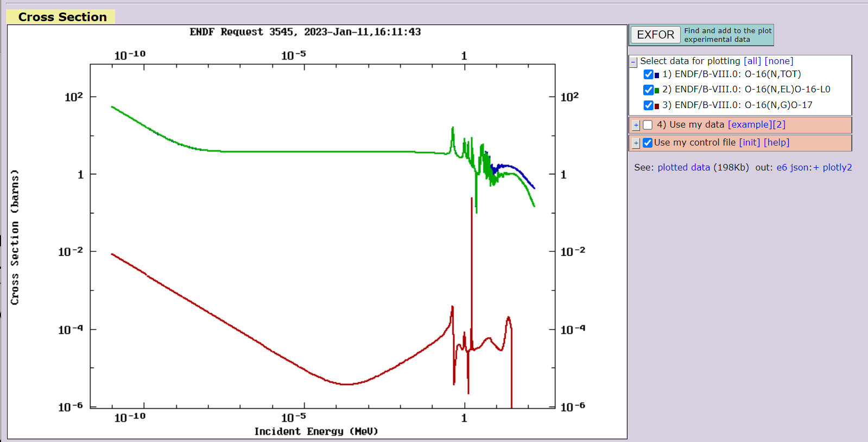Uncheck the O-16(N,G)O-17 dataset checkbox
Viewport: 868px width, 442px height.
point(648,105)
